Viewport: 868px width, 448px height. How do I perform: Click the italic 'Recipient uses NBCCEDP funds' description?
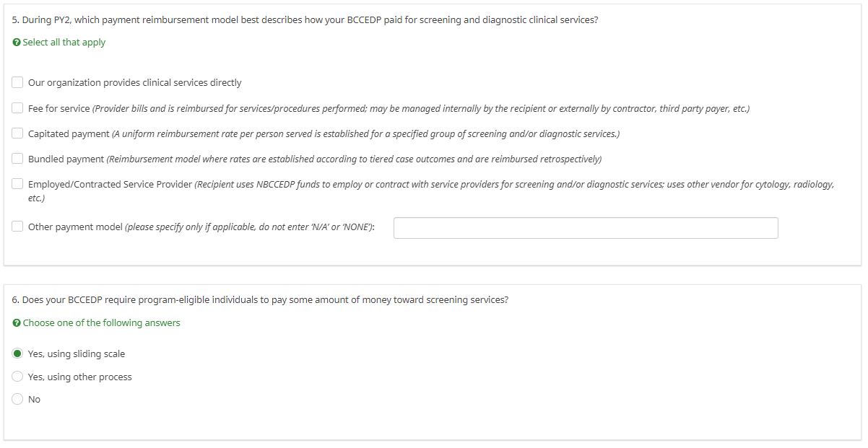tap(514, 185)
